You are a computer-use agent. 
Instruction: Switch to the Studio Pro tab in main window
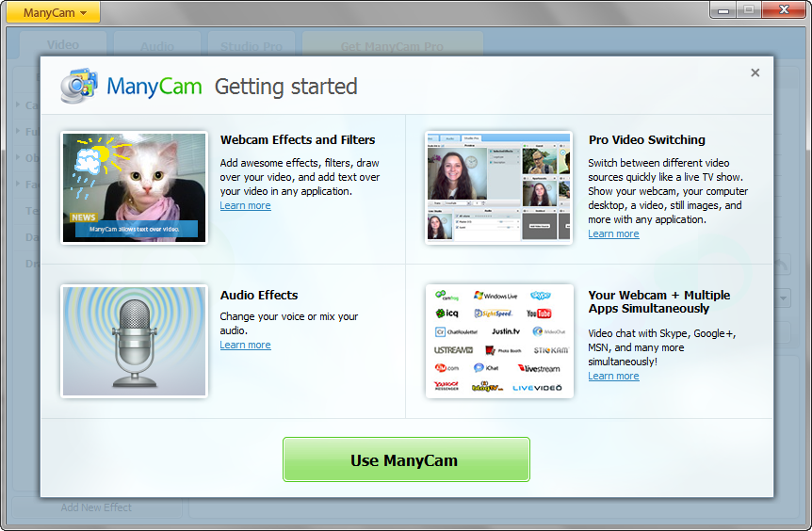click(x=252, y=45)
